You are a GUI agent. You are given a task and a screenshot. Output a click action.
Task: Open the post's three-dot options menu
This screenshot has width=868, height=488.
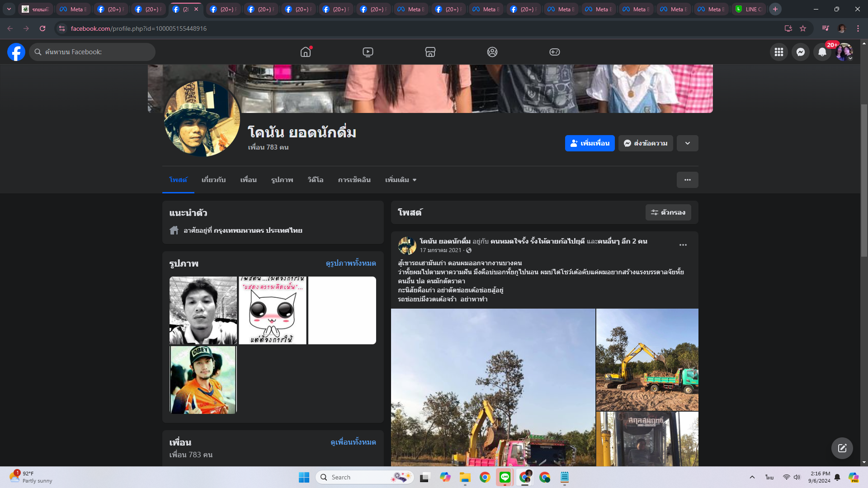683,245
